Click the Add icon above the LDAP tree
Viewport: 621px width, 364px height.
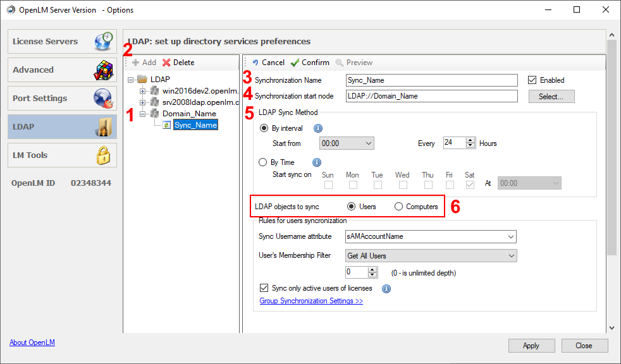point(137,62)
